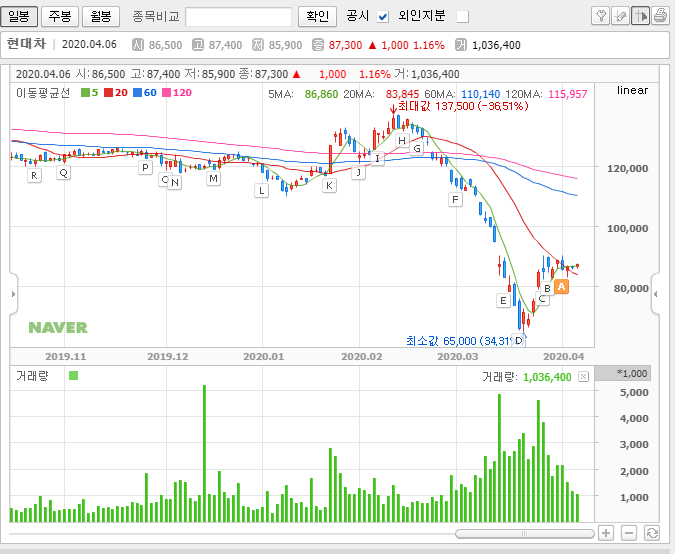This screenshot has width=682, height=554.
Task: Toggle the crosshair cursor tool
Action: tap(641, 16)
